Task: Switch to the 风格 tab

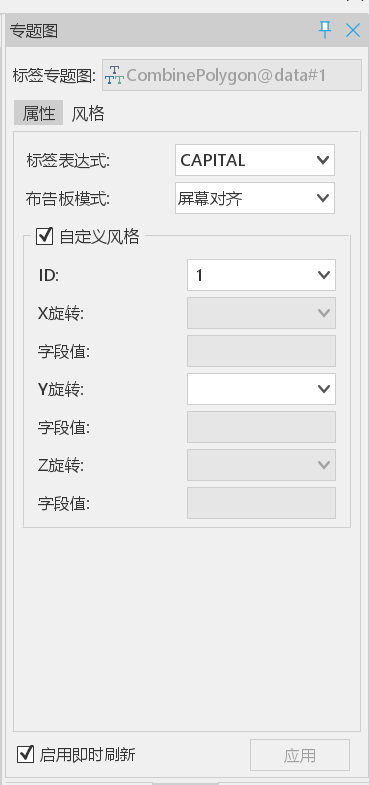Action: point(88,114)
